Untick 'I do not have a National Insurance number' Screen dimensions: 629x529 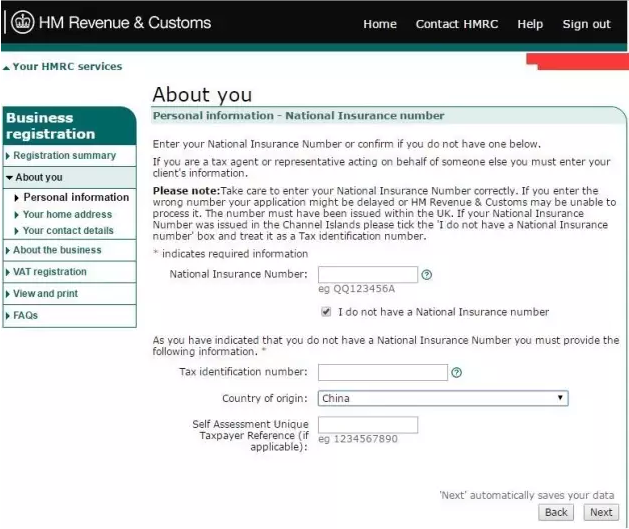tap(326, 312)
